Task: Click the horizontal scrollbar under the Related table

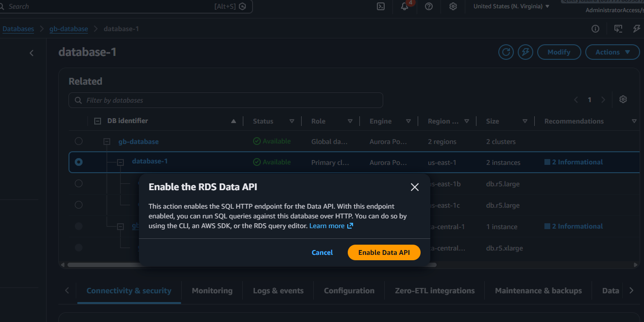Action: coord(252,265)
